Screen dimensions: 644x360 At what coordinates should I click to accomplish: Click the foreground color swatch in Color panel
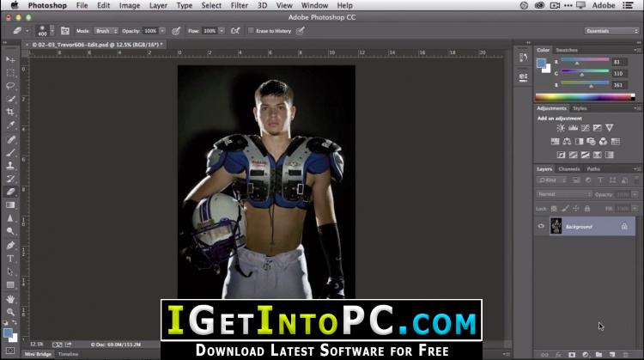[541, 63]
